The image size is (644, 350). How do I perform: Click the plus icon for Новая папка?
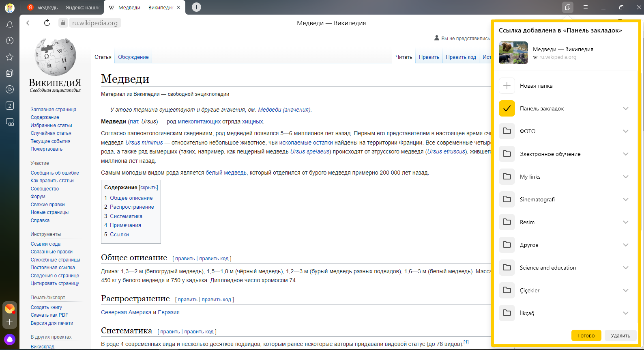tap(507, 86)
